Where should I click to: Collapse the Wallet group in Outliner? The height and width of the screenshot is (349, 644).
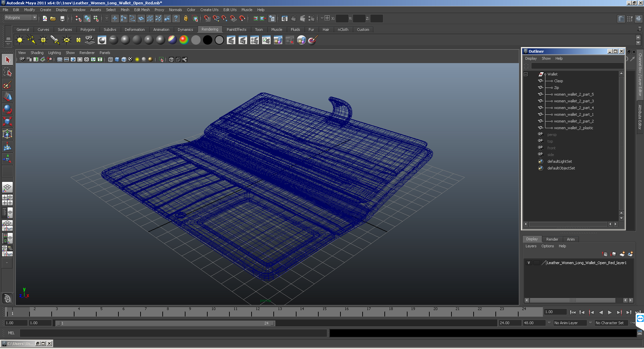[526, 74]
